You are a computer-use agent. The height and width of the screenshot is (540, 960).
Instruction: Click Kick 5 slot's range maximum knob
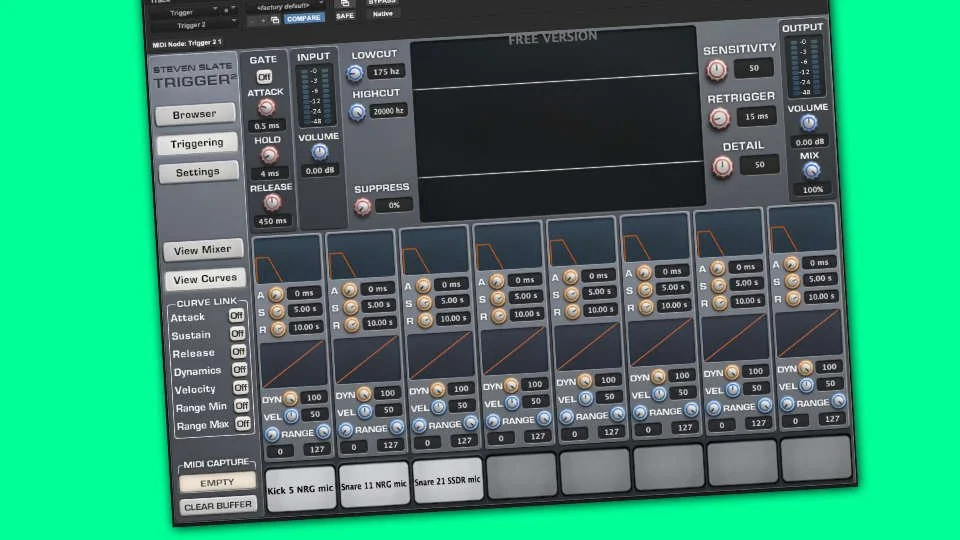click(x=323, y=432)
